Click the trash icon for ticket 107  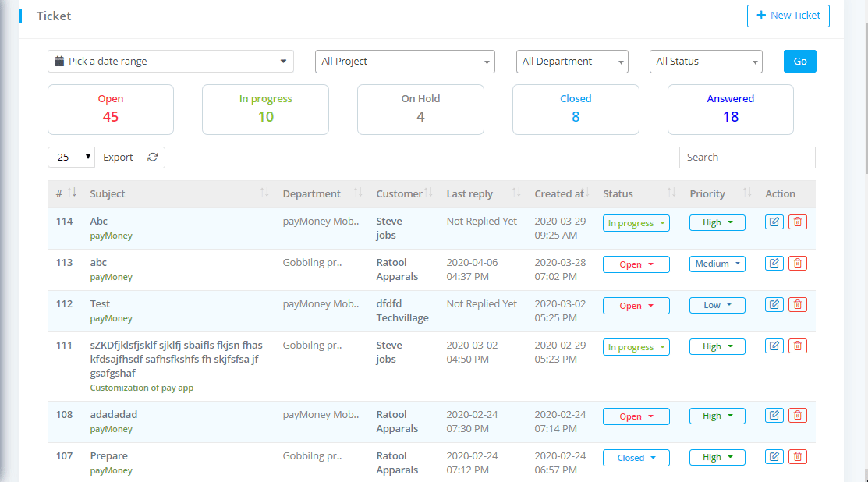[797, 457]
